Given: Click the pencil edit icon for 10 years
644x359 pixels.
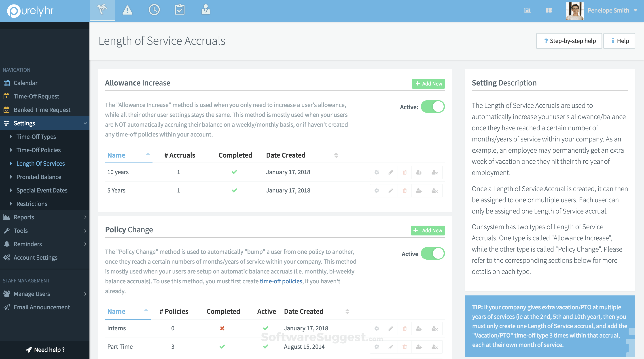Looking at the screenshot, I should coord(390,172).
